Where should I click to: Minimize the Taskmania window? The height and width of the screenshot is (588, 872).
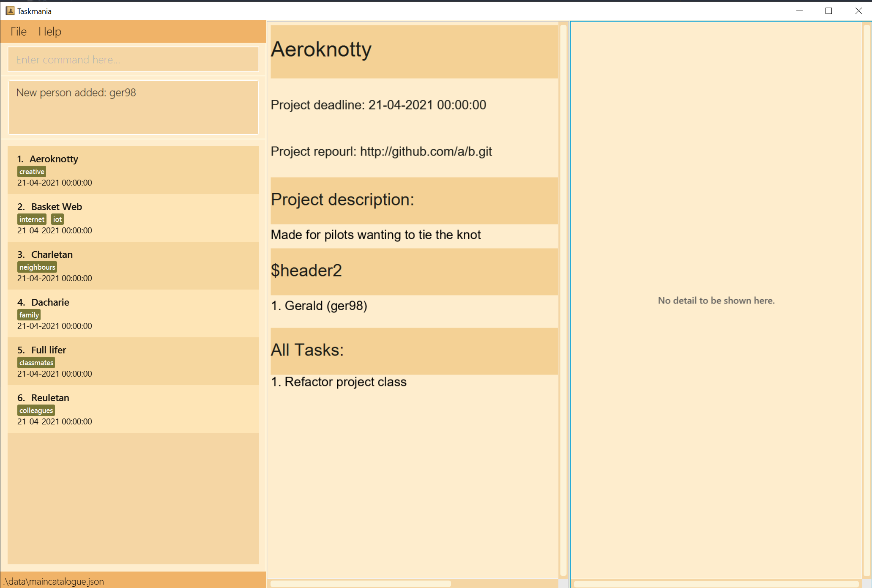[799, 11]
